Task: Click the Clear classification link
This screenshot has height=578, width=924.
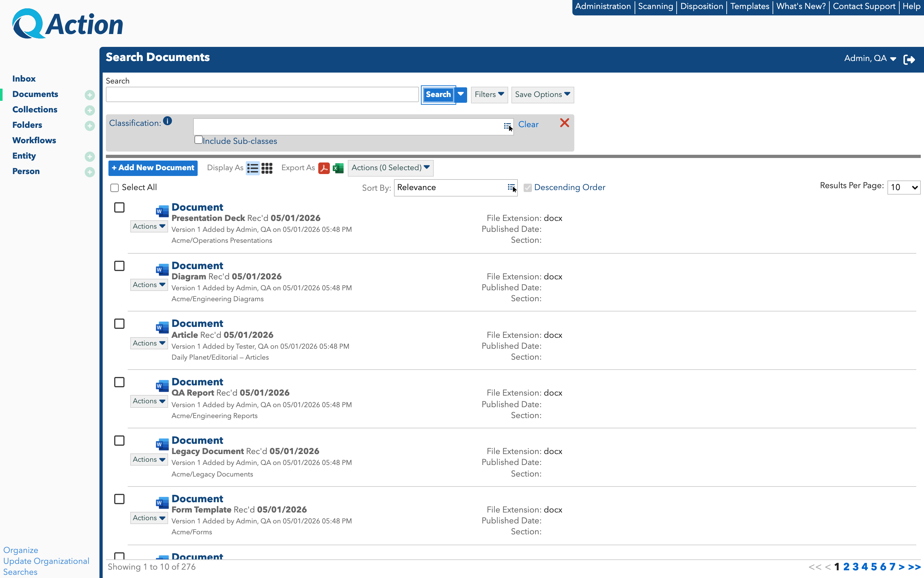Action: coord(528,125)
